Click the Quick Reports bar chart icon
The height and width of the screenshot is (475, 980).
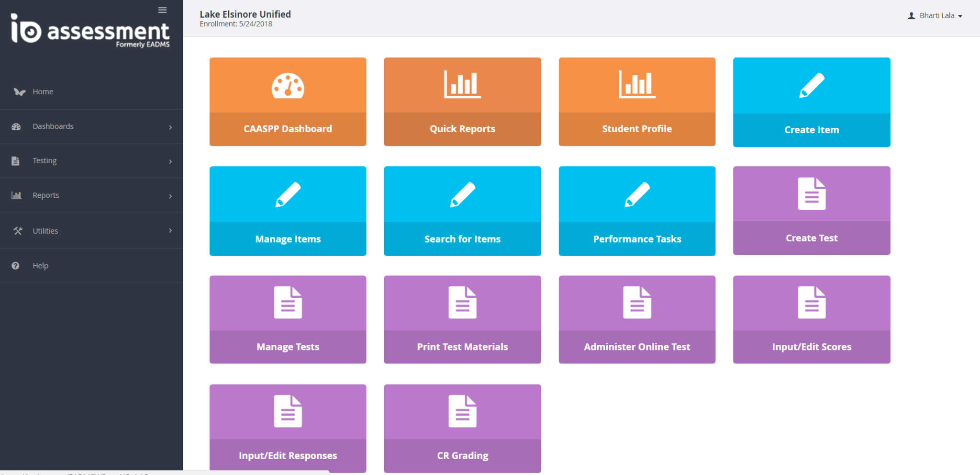pos(462,84)
